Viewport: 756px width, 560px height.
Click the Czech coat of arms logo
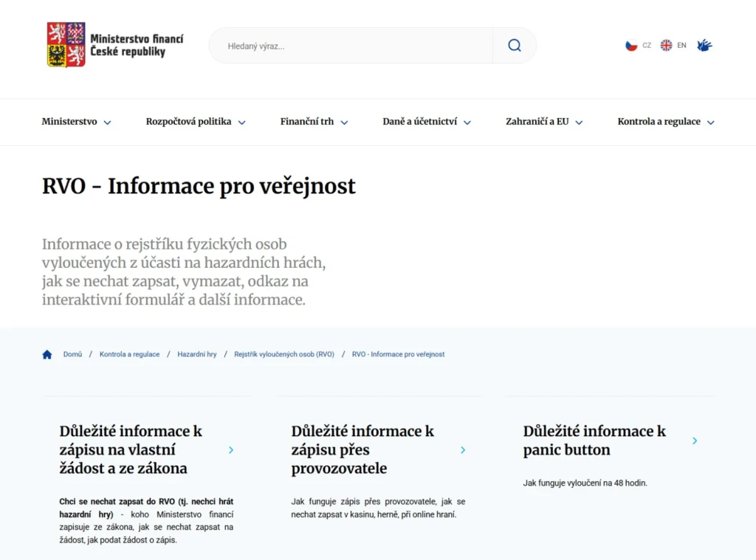tap(66, 45)
